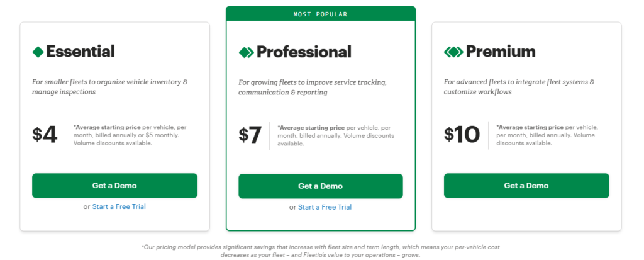The height and width of the screenshot is (260, 644).
Task: Click the 'For advanced fleets' description text
Action: click(519, 87)
